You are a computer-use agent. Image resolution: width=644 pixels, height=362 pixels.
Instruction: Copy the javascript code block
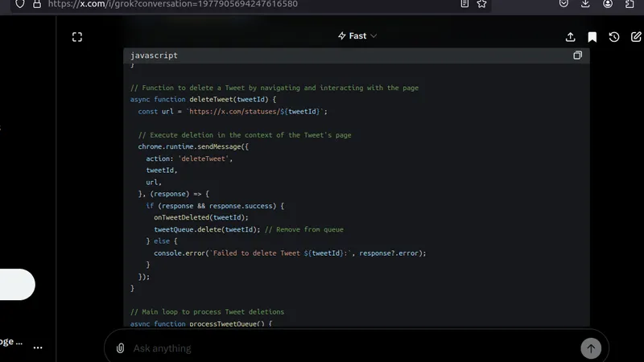coord(577,56)
